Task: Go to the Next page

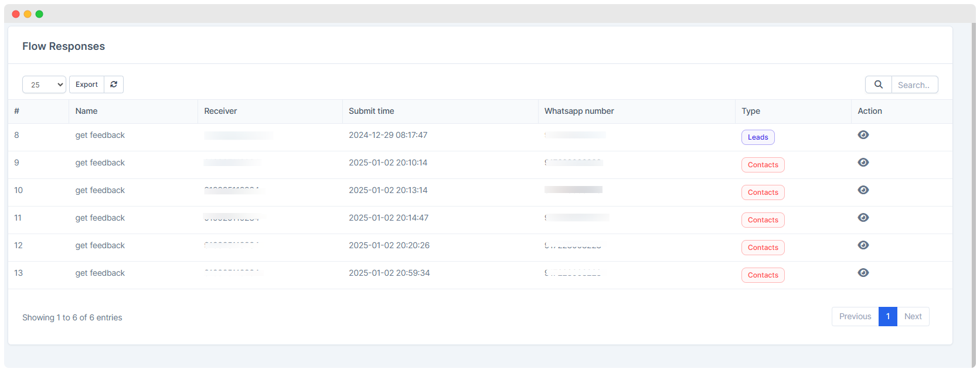Action: click(x=913, y=316)
